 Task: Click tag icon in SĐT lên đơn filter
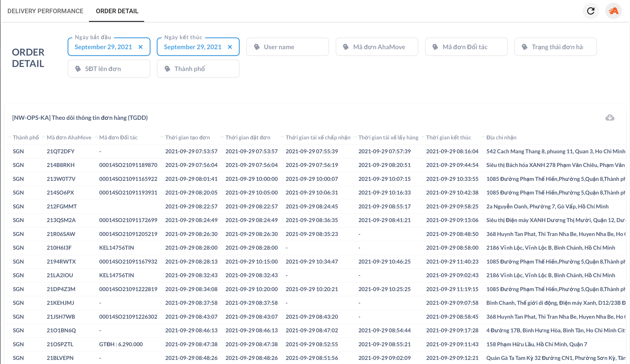(x=78, y=69)
